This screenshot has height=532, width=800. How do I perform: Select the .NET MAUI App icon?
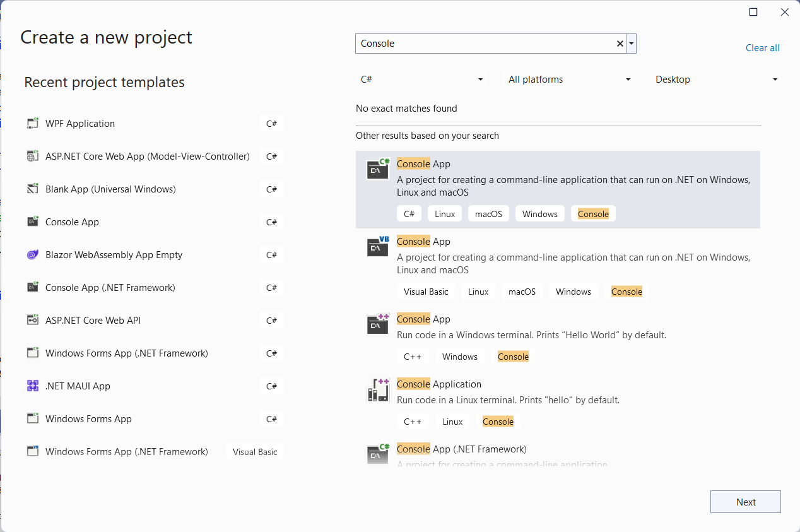33,386
